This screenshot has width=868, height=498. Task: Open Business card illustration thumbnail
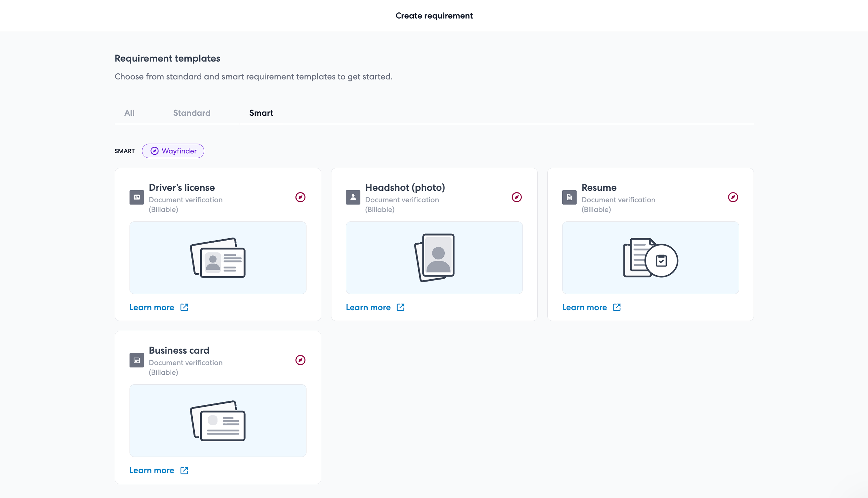point(218,420)
